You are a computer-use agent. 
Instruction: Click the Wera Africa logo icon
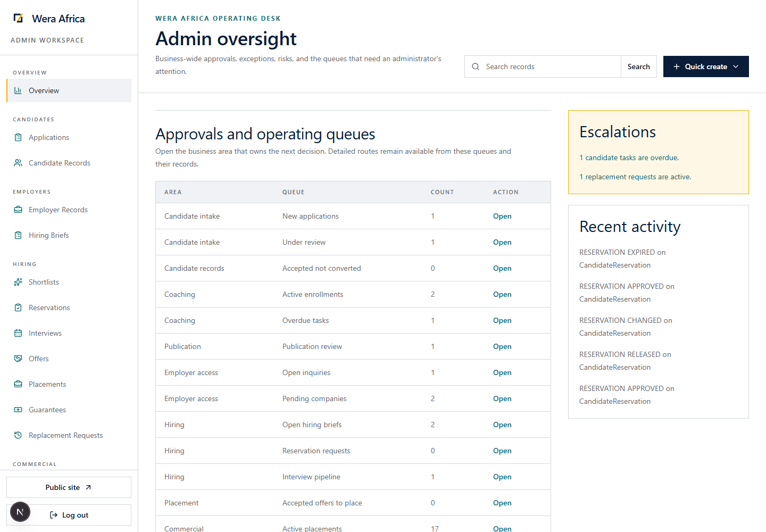point(18,19)
